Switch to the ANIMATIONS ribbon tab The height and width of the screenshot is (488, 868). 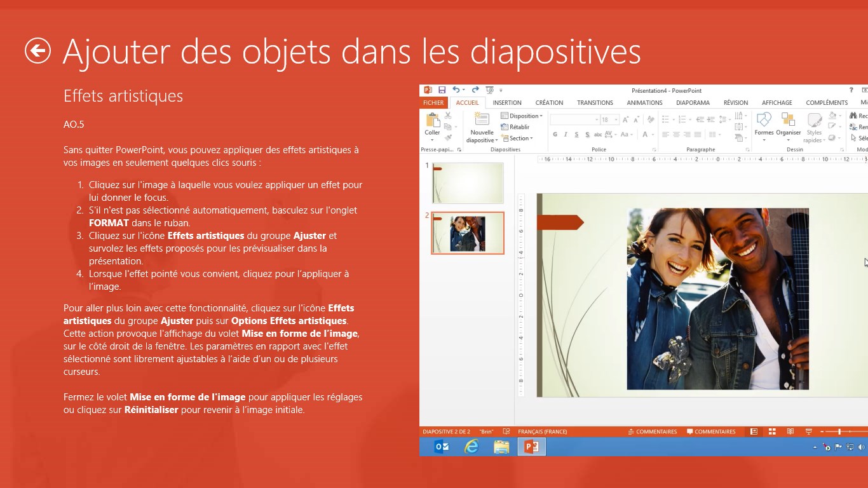pyautogui.click(x=644, y=102)
